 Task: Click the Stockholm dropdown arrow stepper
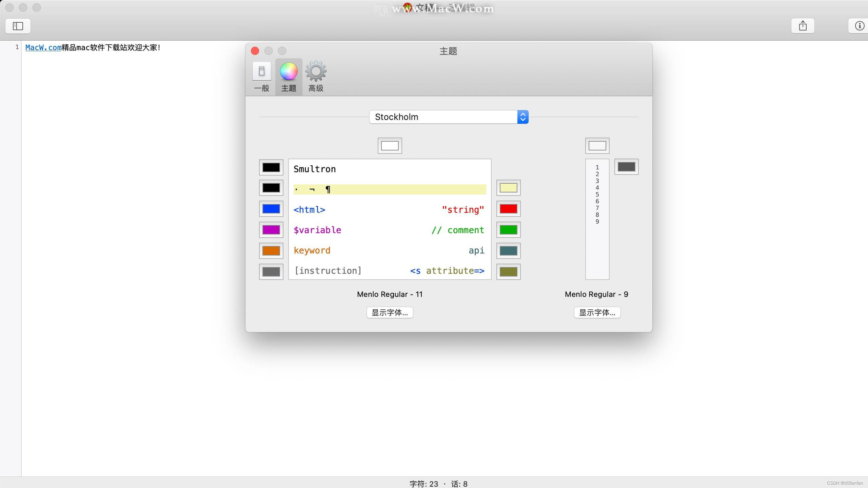click(522, 117)
